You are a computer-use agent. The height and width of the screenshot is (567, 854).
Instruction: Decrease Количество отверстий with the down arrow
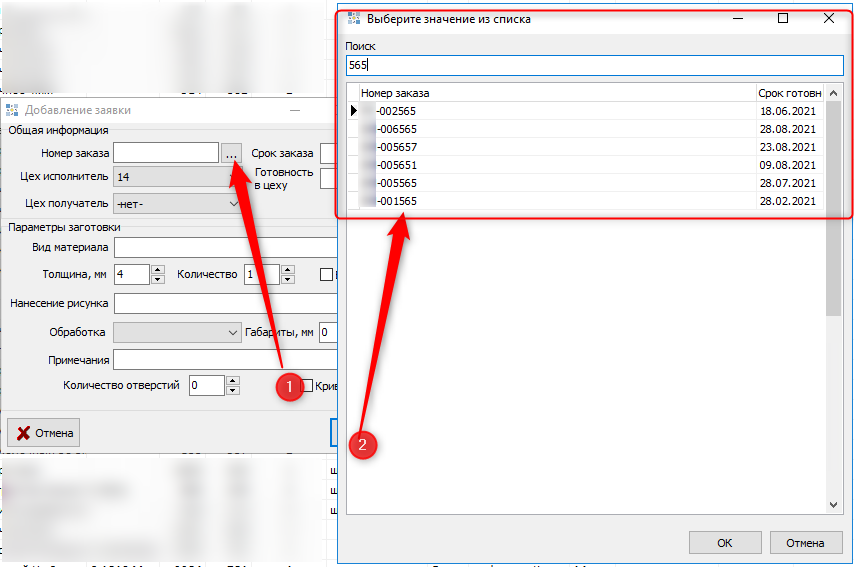(233, 390)
